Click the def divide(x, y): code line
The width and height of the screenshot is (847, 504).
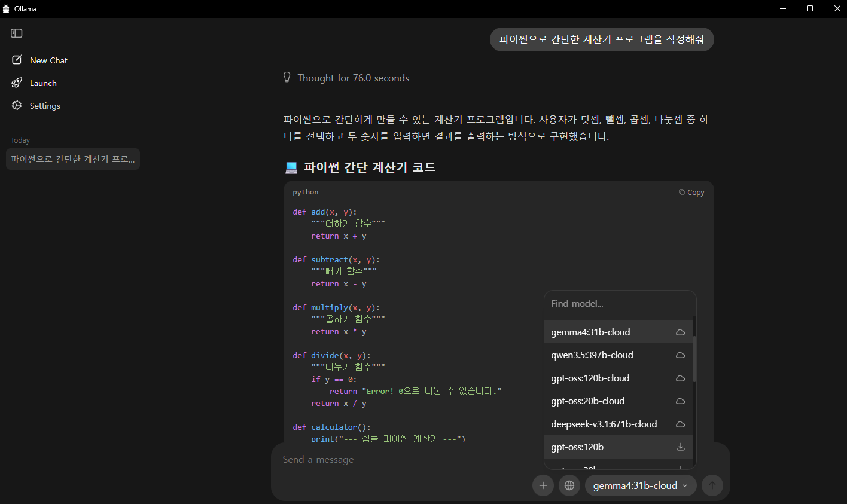pos(332,355)
